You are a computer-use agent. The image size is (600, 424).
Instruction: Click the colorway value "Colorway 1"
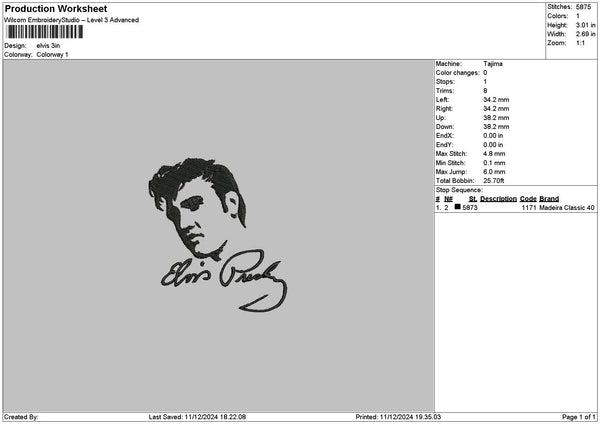point(52,55)
